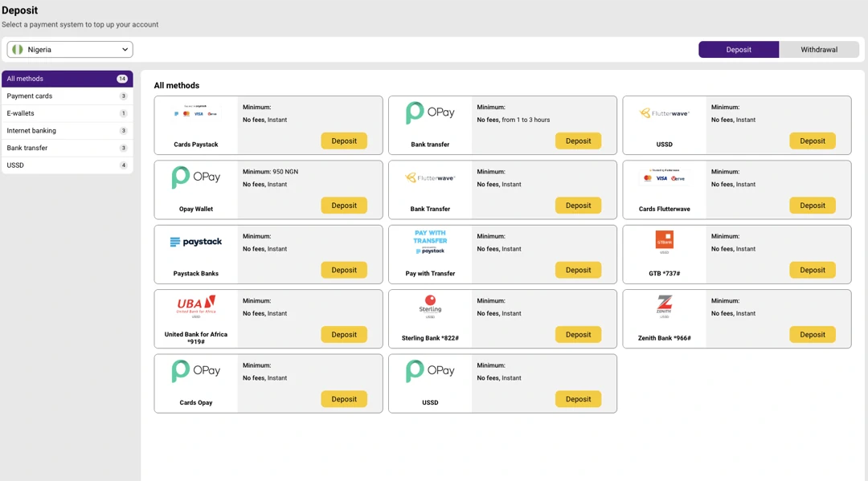Screen dimensions: 868x481
Task: Click the USSD count badge 4
Action: coord(124,165)
